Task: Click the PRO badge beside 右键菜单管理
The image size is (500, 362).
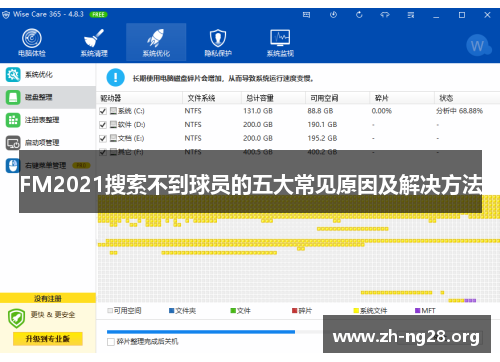Action: [x=81, y=165]
